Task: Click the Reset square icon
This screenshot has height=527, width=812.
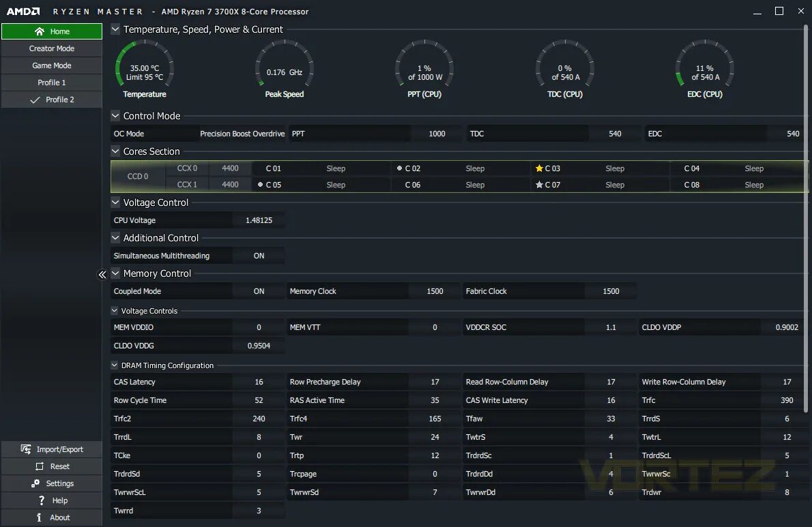Action: coord(40,466)
